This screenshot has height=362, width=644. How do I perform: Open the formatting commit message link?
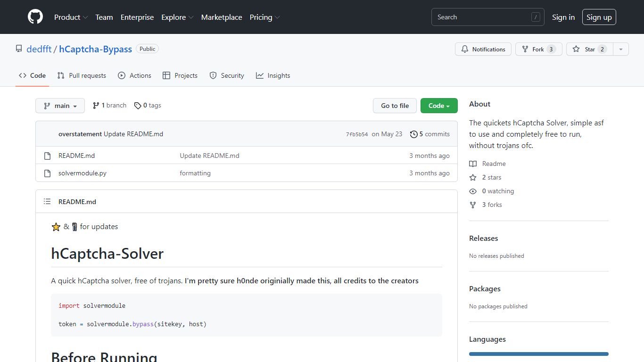pyautogui.click(x=195, y=173)
